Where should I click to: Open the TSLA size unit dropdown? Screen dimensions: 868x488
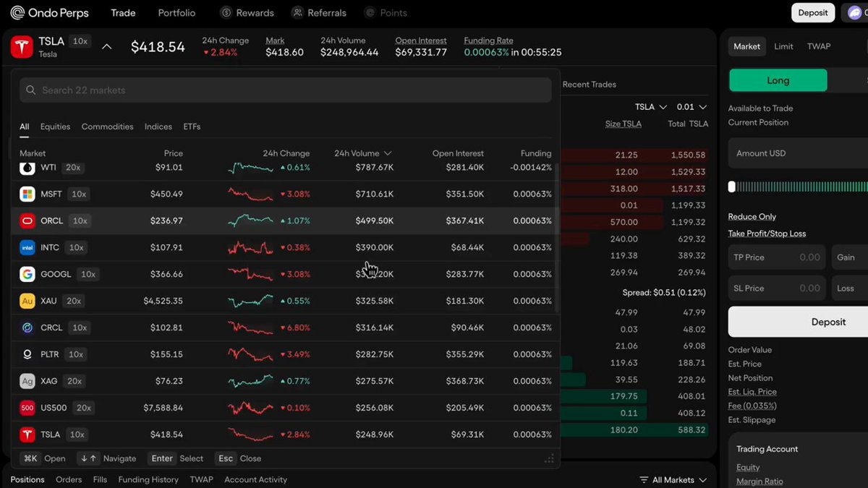(x=652, y=107)
